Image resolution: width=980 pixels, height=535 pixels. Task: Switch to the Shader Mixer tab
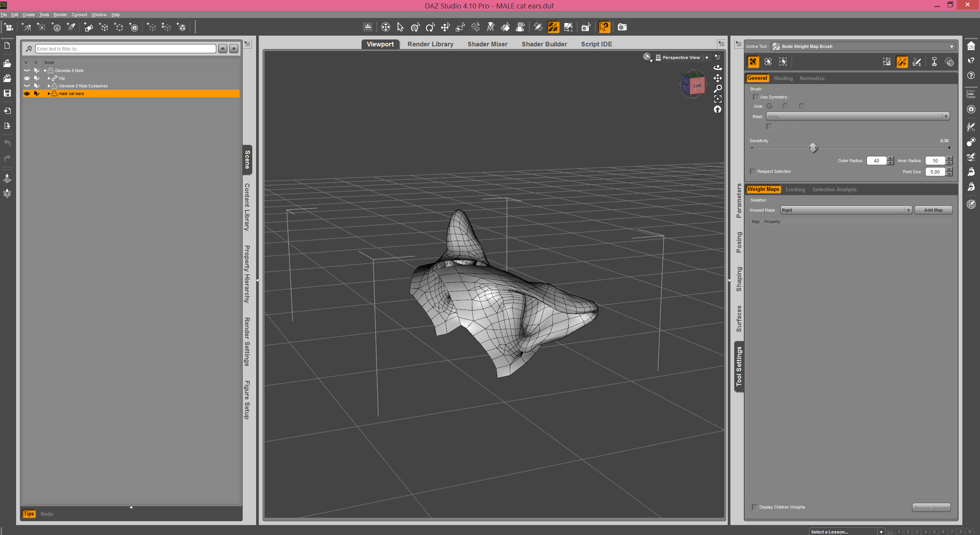click(487, 44)
